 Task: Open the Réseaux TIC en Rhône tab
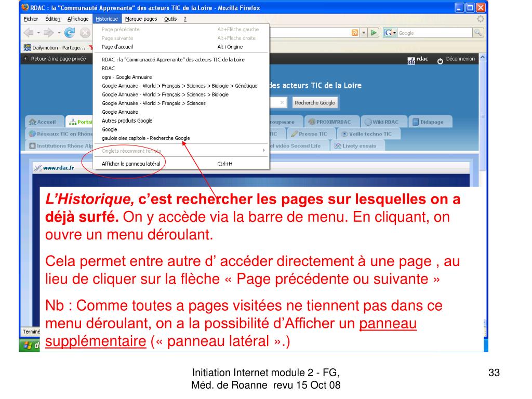[60, 134]
